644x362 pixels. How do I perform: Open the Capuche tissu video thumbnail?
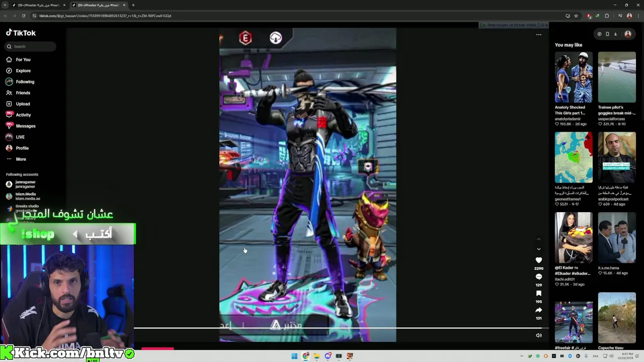[x=617, y=318]
